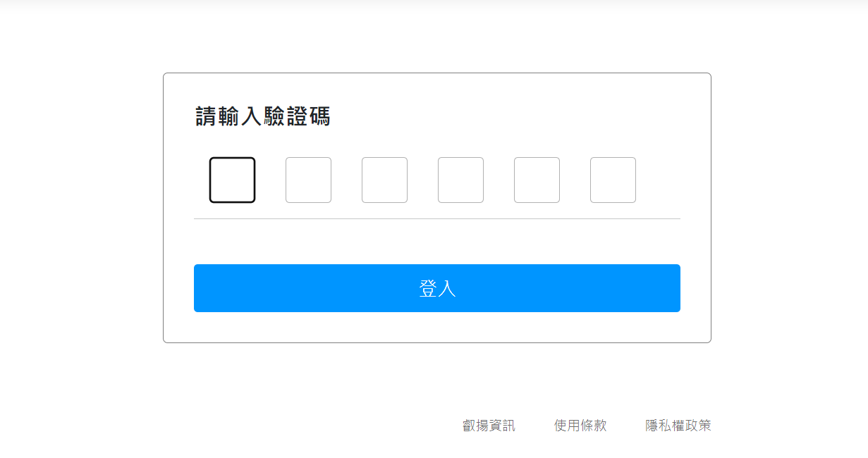Image resolution: width=868 pixels, height=458 pixels.
Task: View the terms of use (使用條款)
Action: (x=580, y=426)
